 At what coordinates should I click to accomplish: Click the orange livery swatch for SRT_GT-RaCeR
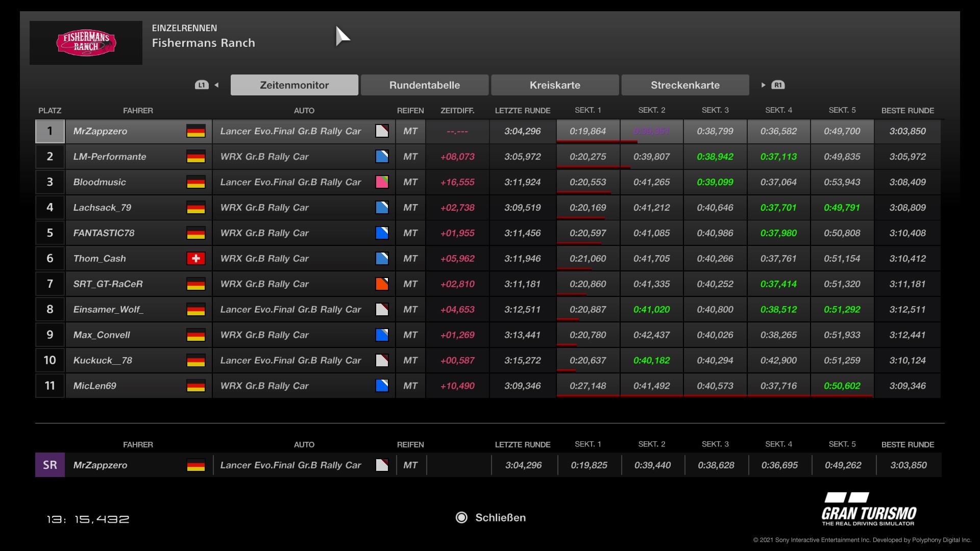[382, 284]
